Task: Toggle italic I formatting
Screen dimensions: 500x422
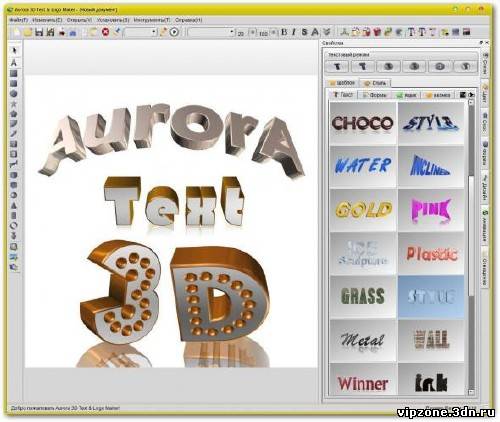Action: (294, 32)
